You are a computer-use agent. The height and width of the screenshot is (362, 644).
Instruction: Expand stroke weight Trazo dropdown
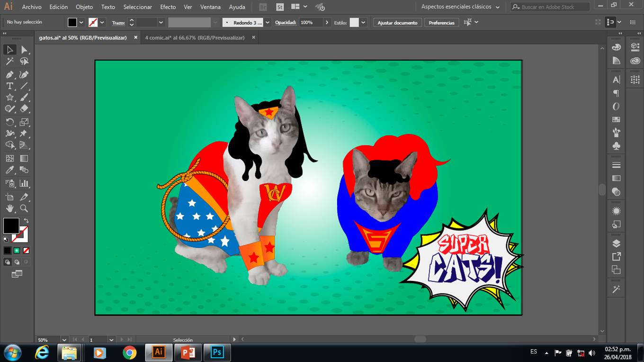[161, 22]
